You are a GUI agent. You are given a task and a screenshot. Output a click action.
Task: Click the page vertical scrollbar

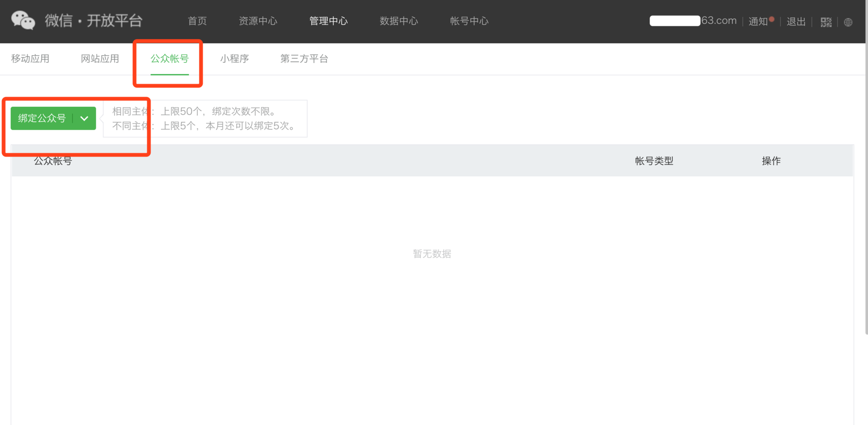866,167
